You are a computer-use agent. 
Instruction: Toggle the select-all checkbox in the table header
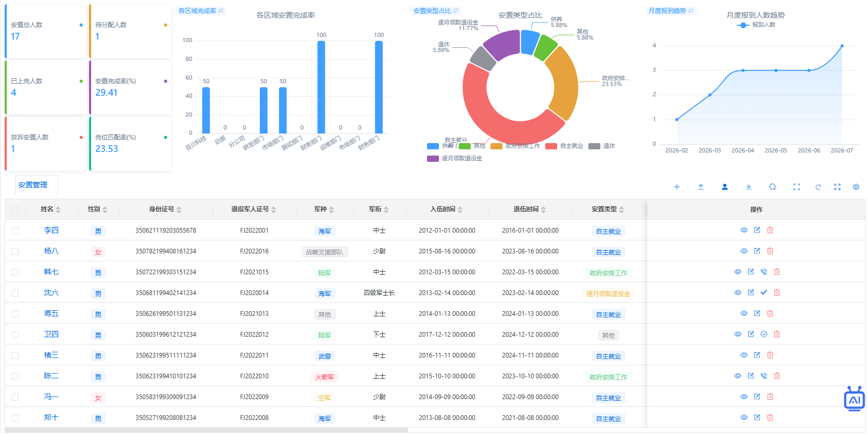[x=15, y=210]
